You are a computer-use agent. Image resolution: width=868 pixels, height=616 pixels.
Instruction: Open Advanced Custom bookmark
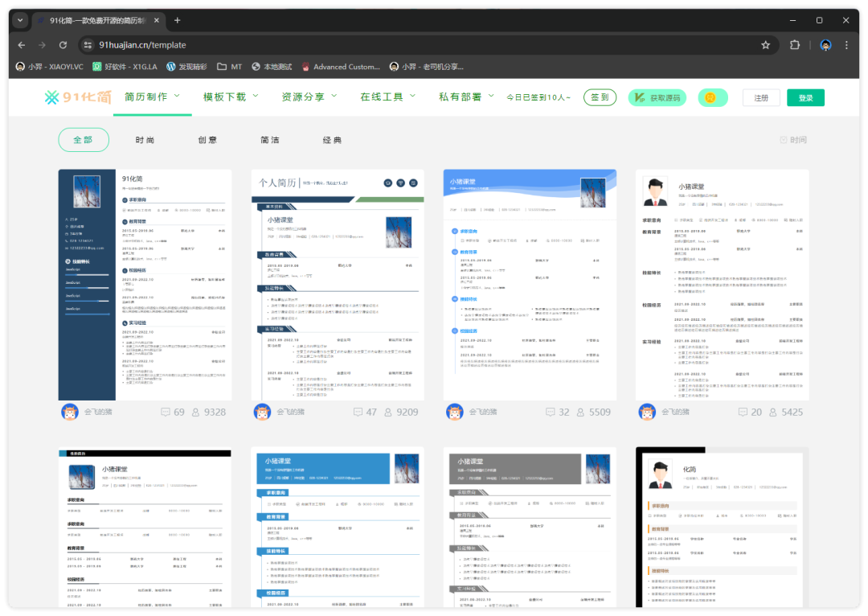pos(341,67)
